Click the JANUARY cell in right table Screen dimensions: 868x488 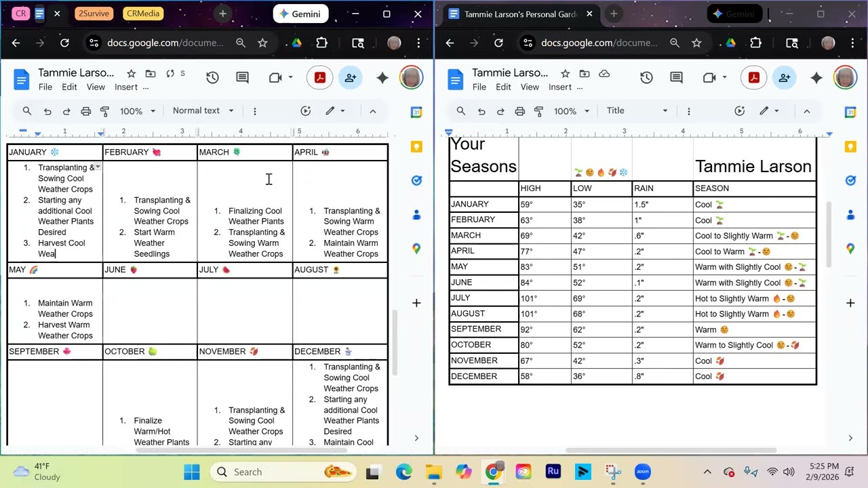484,204
